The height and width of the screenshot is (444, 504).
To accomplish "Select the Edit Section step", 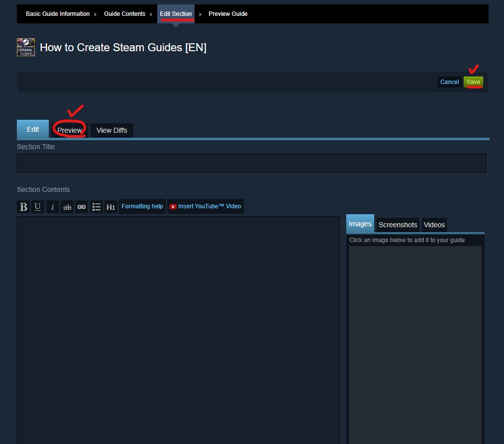I will click(176, 14).
